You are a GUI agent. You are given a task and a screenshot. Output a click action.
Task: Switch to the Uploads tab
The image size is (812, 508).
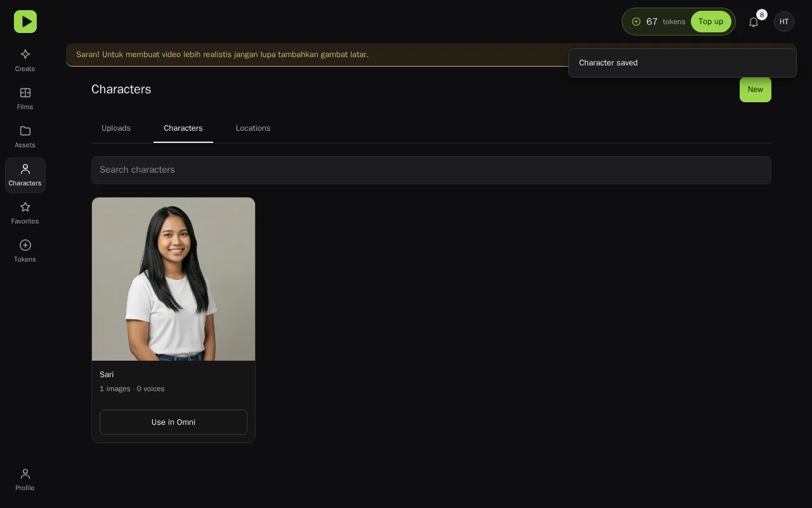(x=116, y=128)
